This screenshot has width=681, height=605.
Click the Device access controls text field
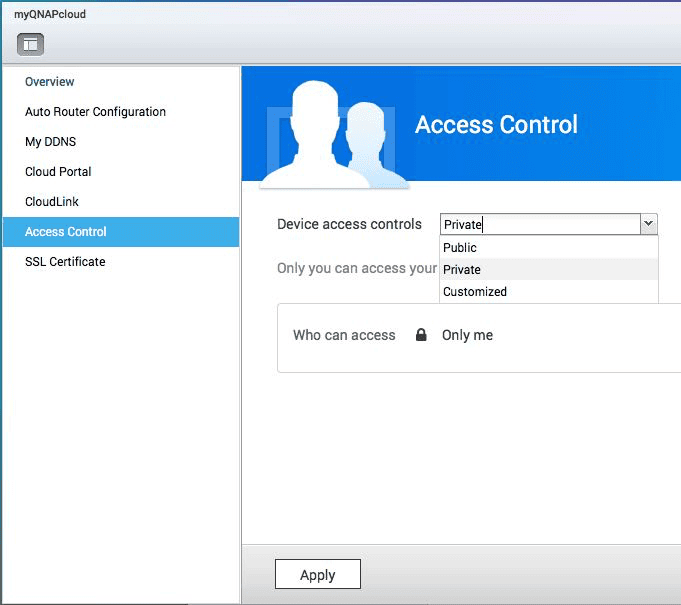(540, 225)
